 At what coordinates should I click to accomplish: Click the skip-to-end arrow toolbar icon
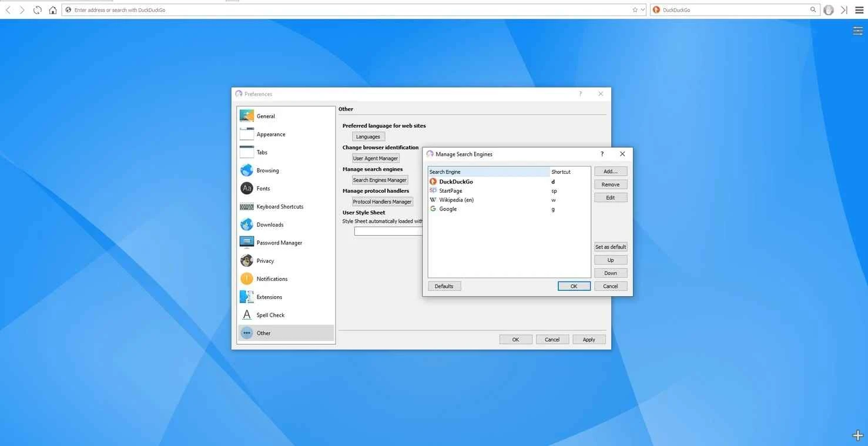coord(844,10)
